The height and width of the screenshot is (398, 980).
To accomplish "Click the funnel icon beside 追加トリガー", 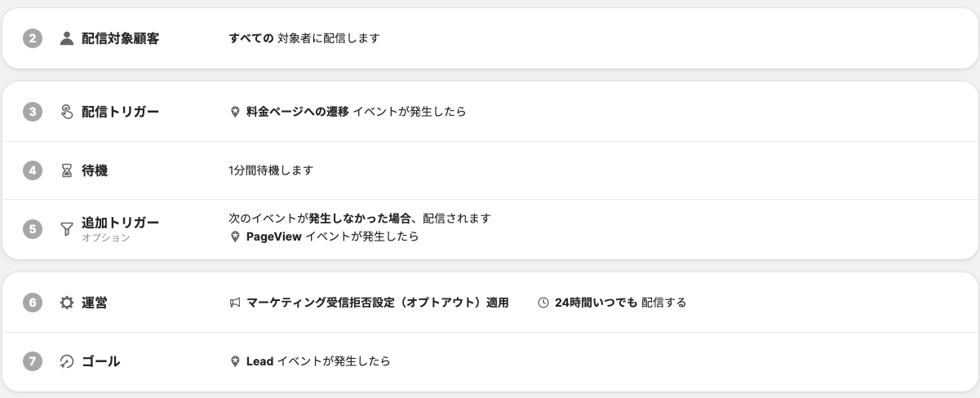I will (67, 229).
